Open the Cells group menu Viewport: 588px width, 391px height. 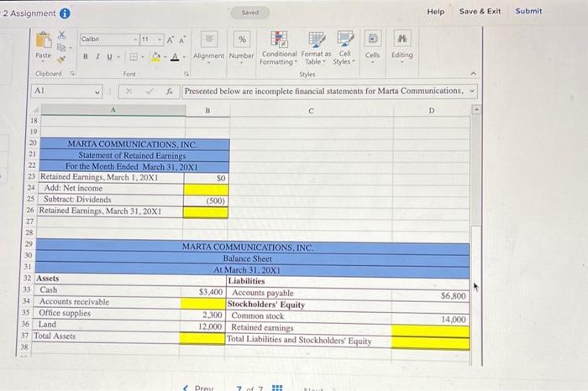click(x=372, y=47)
